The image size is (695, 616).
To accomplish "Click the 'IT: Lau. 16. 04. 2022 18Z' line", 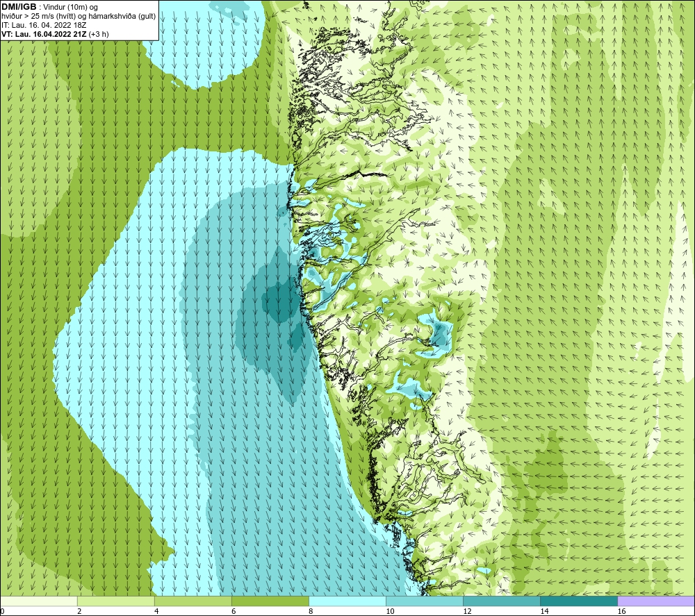I will [43, 25].
